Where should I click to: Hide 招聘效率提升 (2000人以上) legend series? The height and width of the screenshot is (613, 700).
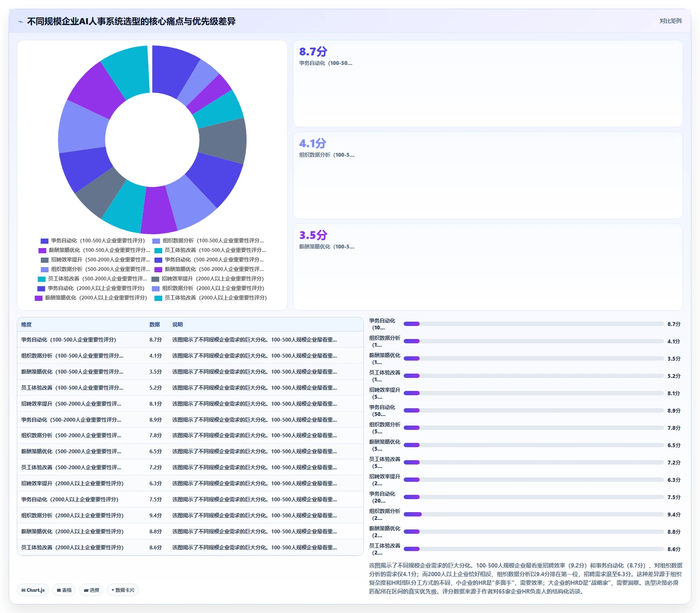click(208, 279)
